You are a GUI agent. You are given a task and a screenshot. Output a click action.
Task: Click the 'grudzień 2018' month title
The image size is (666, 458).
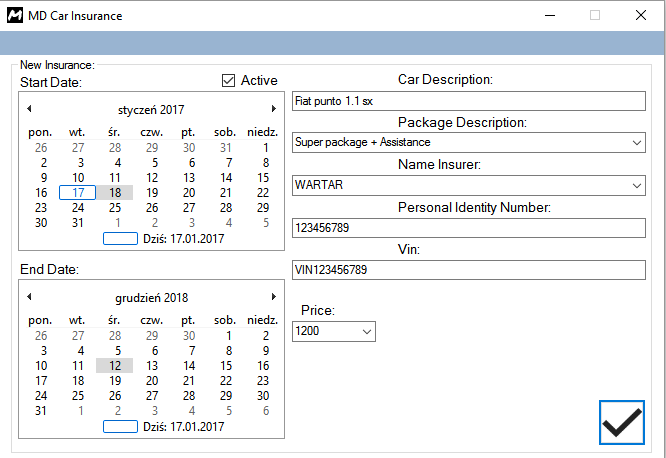[x=152, y=298]
